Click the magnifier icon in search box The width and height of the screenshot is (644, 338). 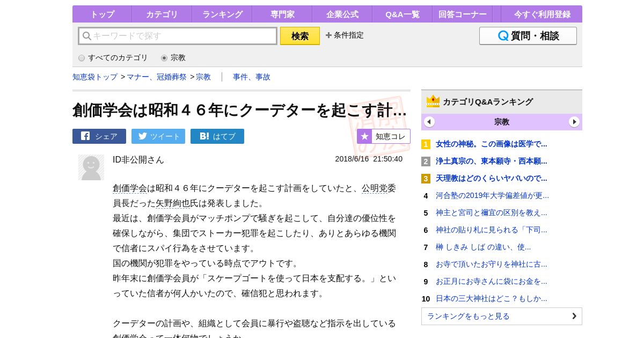pyautogui.click(x=86, y=36)
